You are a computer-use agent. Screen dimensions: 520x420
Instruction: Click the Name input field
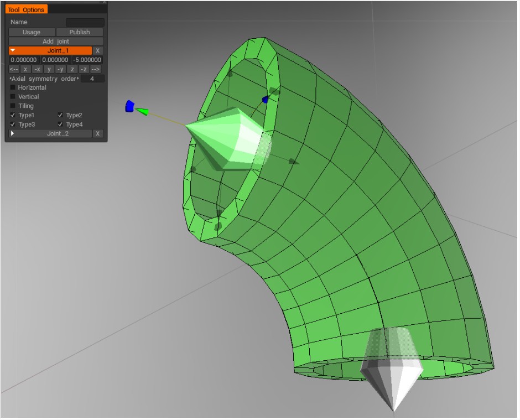85,22
